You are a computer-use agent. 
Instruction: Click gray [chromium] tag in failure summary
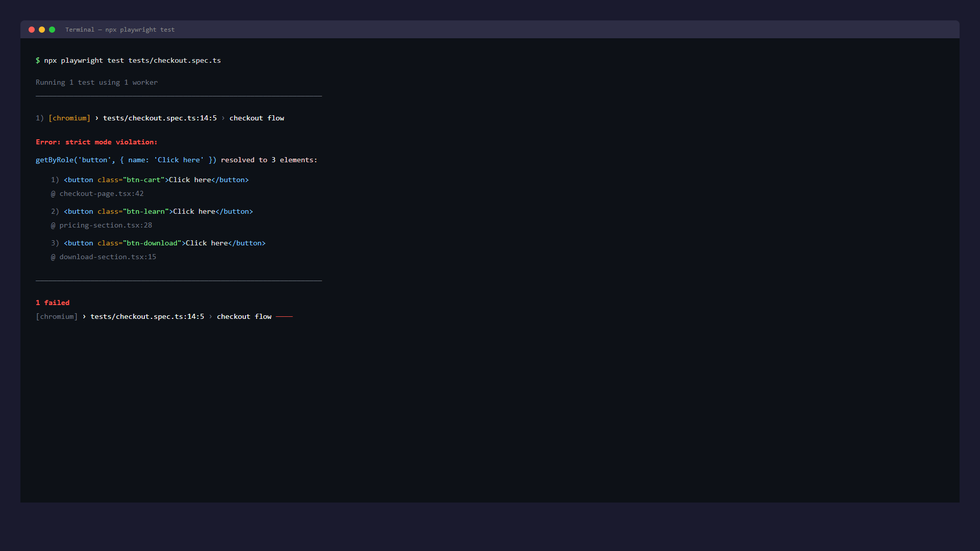57,316
